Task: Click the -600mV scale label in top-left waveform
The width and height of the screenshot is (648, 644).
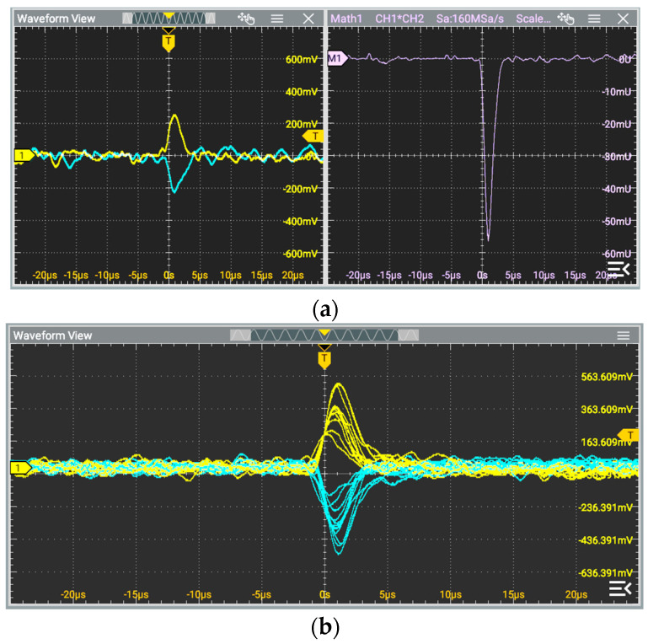Action: tap(300, 254)
